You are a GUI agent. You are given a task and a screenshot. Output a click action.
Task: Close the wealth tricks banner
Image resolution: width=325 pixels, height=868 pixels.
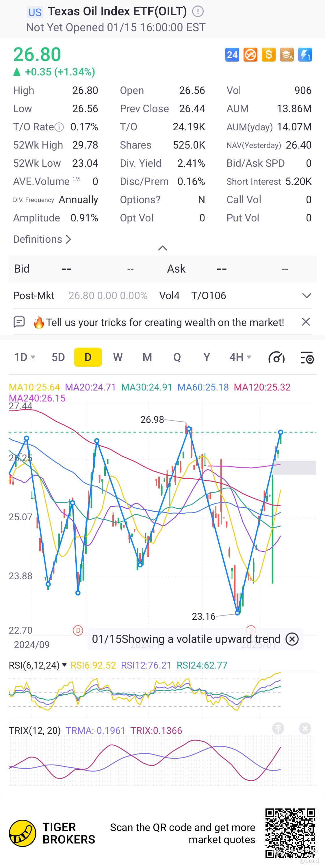pos(306,322)
